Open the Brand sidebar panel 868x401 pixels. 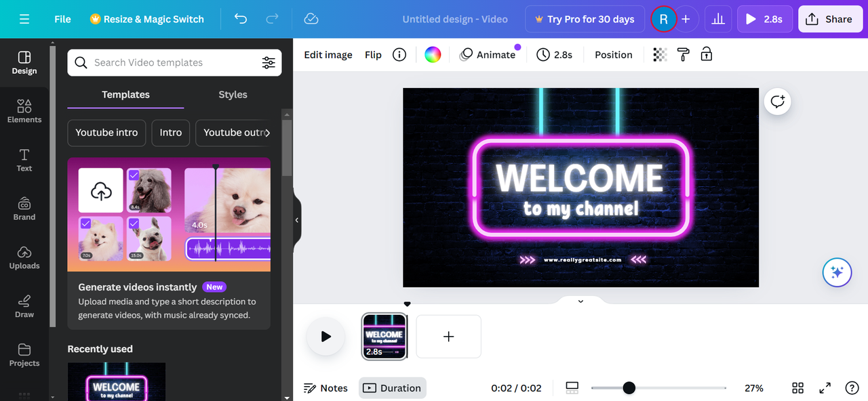tap(24, 209)
